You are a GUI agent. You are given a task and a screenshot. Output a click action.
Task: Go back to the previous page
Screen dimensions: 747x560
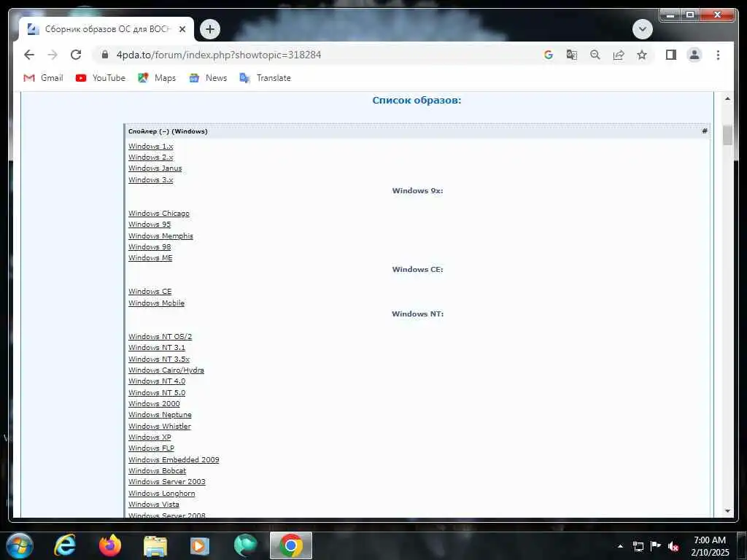(x=29, y=55)
